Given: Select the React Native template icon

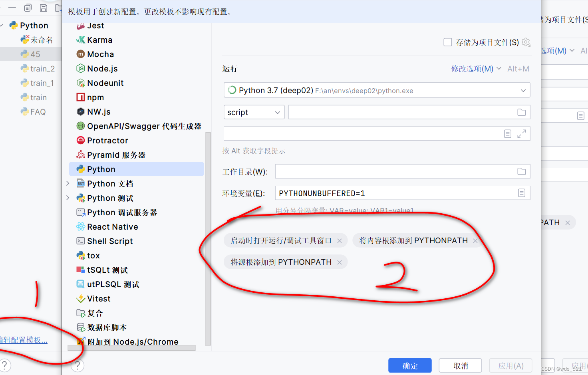Looking at the screenshot, I should [81, 227].
